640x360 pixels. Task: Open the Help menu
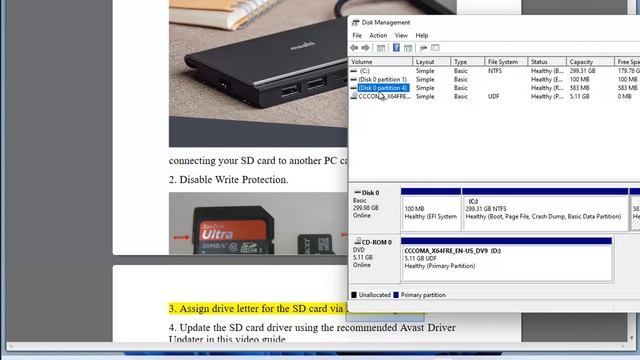coord(422,36)
